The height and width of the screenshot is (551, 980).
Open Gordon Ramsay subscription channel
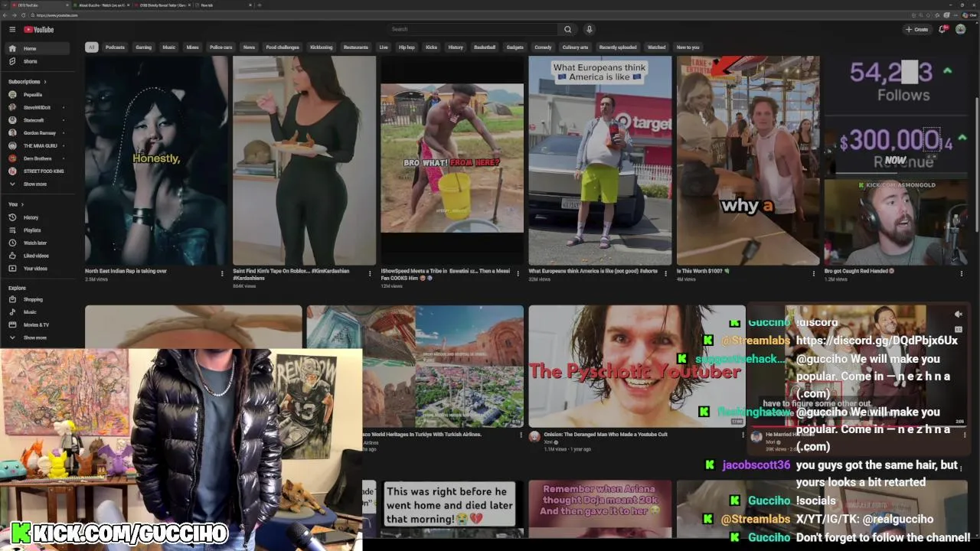click(37, 133)
